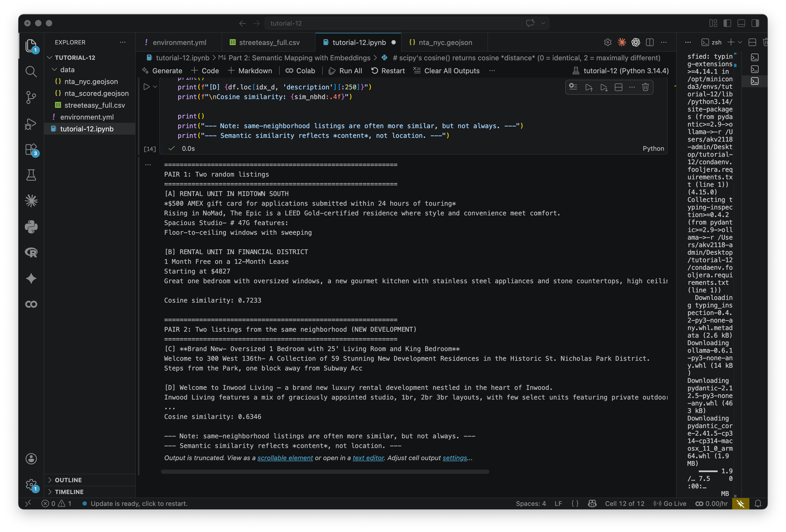Screen dimensions: 786x532
Task: Open run cell options dropdown arrow
Action: 155,87
